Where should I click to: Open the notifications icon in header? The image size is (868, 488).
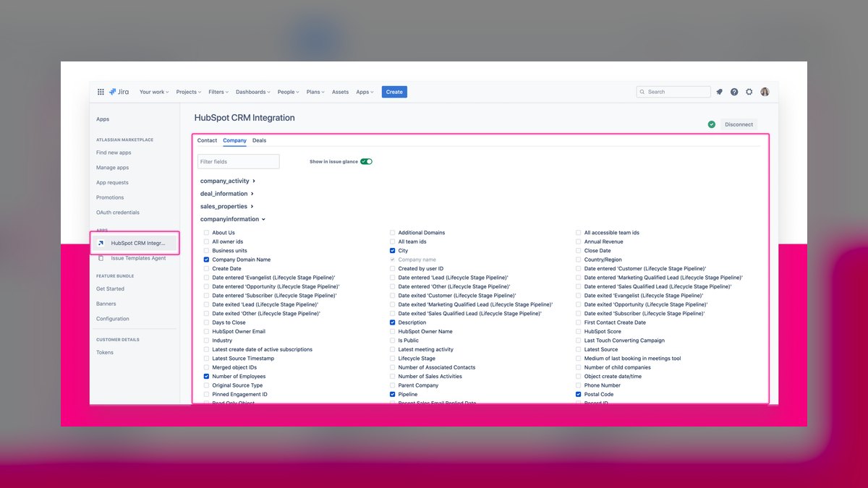pos(719,92)
